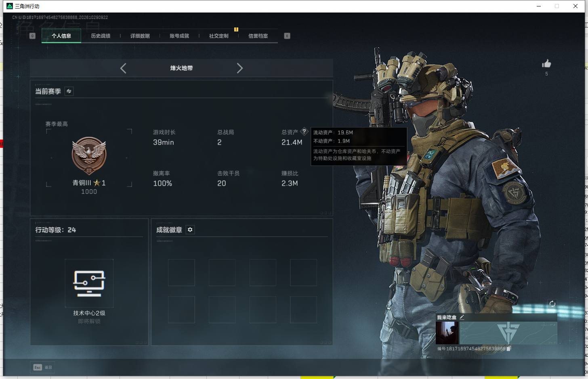Click the tooltip line 不动资产: 1.9M
588x379 pixels.
(x=332, y=141)
